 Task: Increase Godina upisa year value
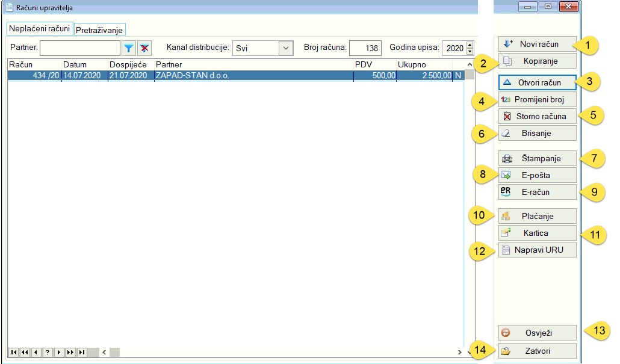470,45
